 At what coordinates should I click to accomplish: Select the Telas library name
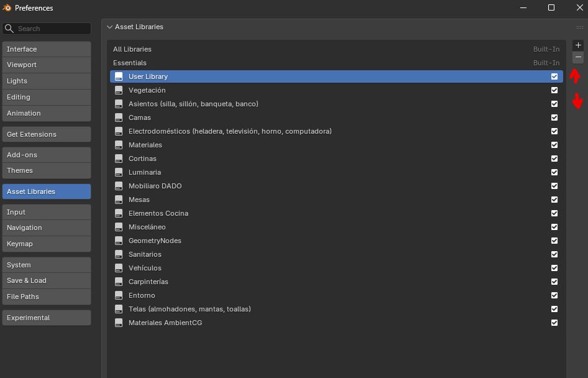[190, 309]
